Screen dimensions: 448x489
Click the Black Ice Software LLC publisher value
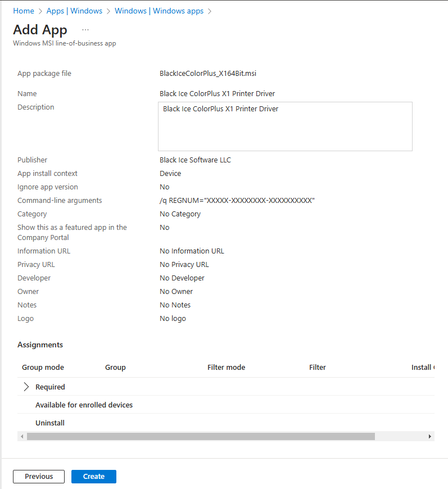coord(195,160)
